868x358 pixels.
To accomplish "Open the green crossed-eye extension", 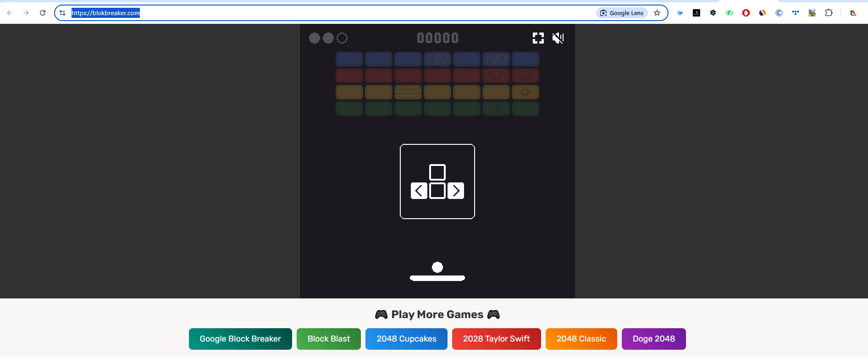I will [x=730, y=13].
